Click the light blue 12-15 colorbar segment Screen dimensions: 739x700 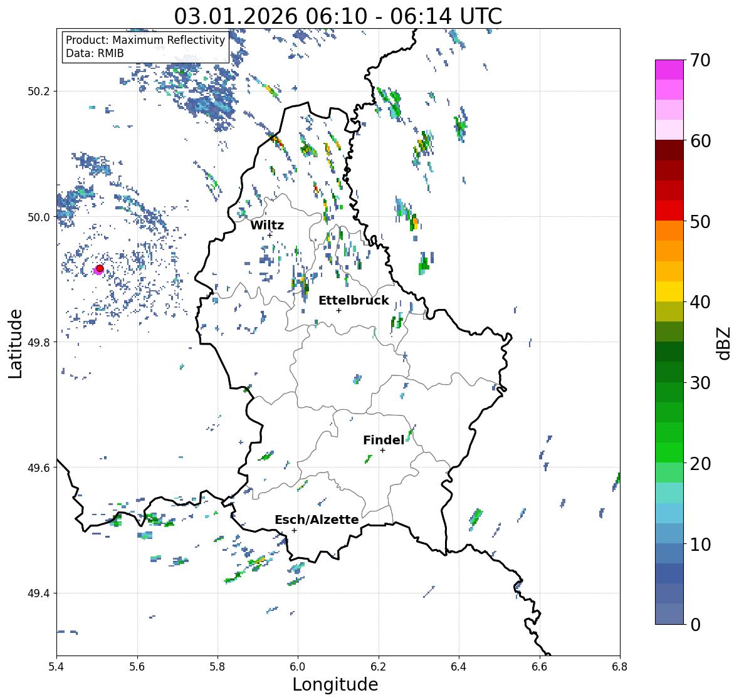(669, 513)
